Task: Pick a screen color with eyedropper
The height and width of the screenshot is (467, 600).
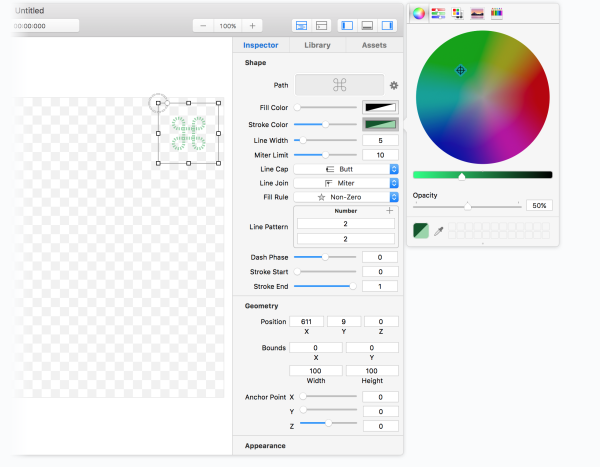Action: 438,231
